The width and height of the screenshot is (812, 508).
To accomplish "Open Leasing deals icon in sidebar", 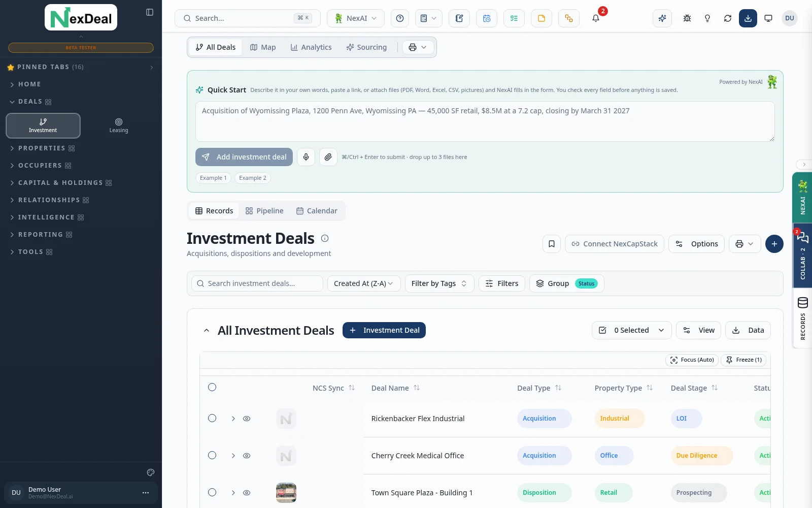I will (x=119, y=125).
